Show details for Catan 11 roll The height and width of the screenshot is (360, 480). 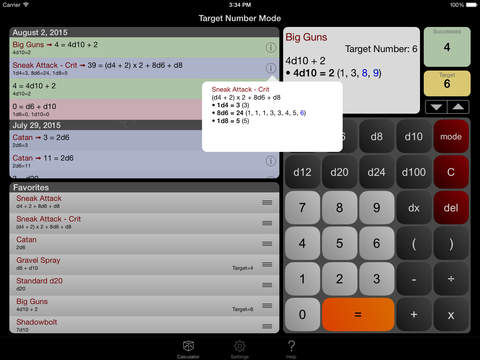[x=270, y=161]
